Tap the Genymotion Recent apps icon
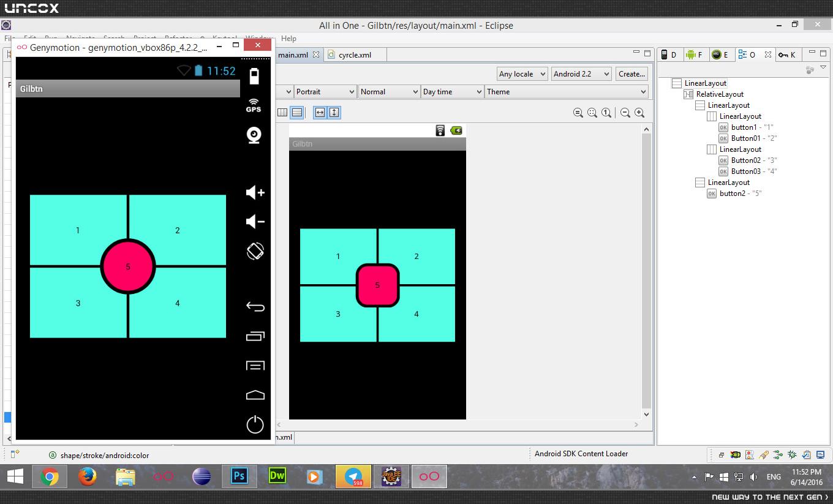This screenshot has width=833, height=504. point(255,336)
